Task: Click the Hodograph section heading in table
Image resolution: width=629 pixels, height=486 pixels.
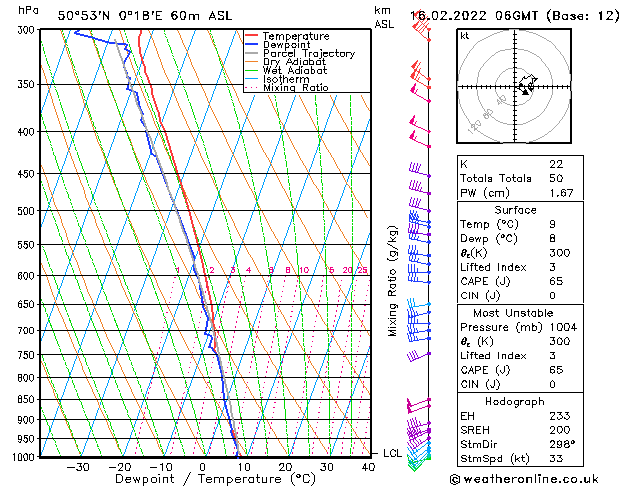Action: (x=515, y=402)
